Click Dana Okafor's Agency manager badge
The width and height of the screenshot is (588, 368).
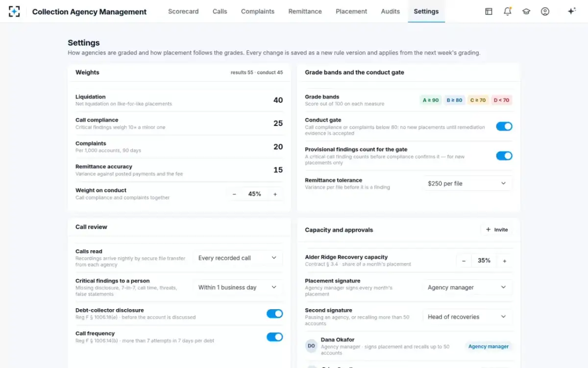click(x=489, y=346)
